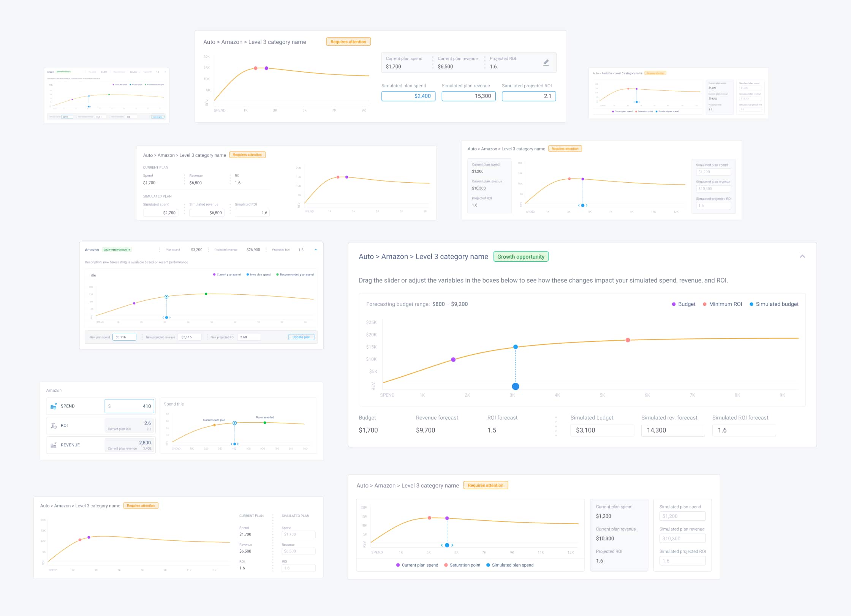Click left arrow of the Spend title chart slider
The width and height of the screenshot is (851, 616).
pos(231,444)
